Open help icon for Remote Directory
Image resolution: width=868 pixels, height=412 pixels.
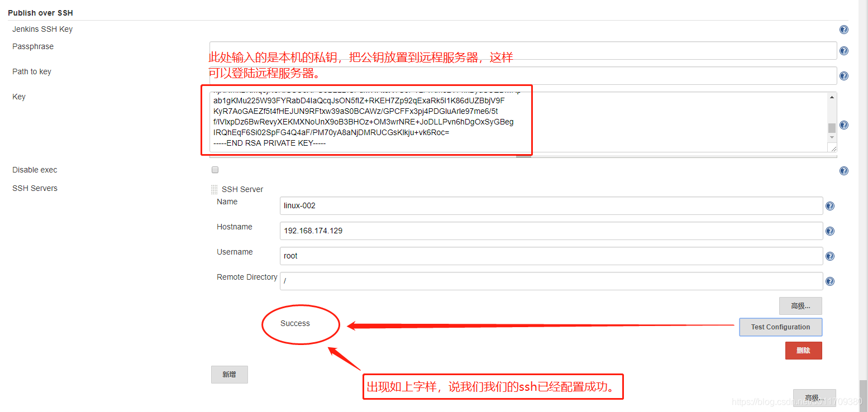pyautogui.click(x=829, y=281)
